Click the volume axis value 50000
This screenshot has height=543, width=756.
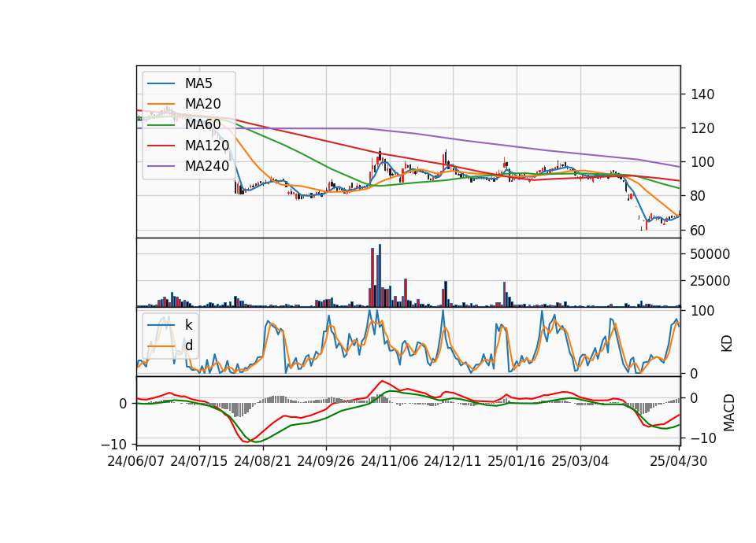(x=710, y=254)
